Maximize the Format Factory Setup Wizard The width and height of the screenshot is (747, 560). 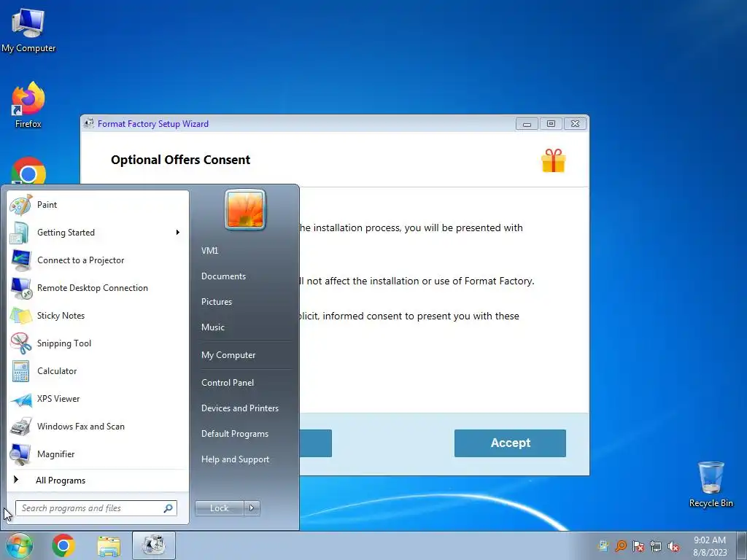pos(551,124)
